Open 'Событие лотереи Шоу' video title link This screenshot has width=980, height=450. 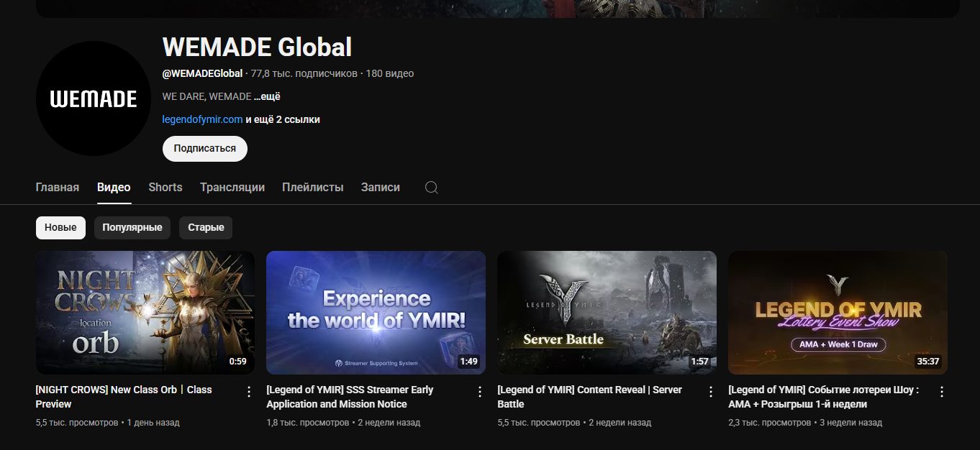pos(823,397)
